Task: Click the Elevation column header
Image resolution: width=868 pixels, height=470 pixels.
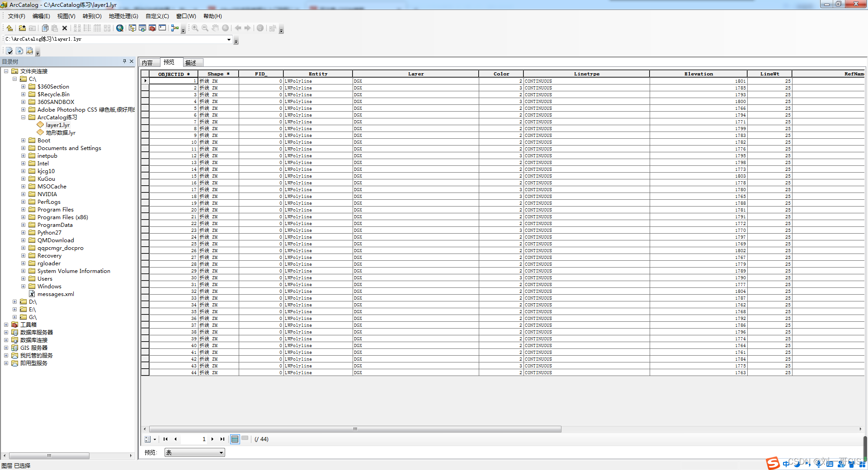Action: coord(698,74)
